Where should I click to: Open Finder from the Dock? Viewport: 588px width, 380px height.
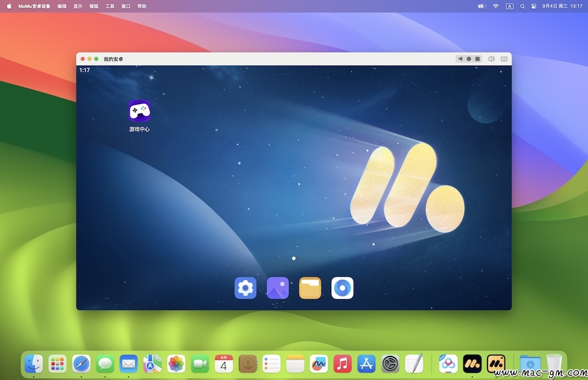tap(34, 364)
